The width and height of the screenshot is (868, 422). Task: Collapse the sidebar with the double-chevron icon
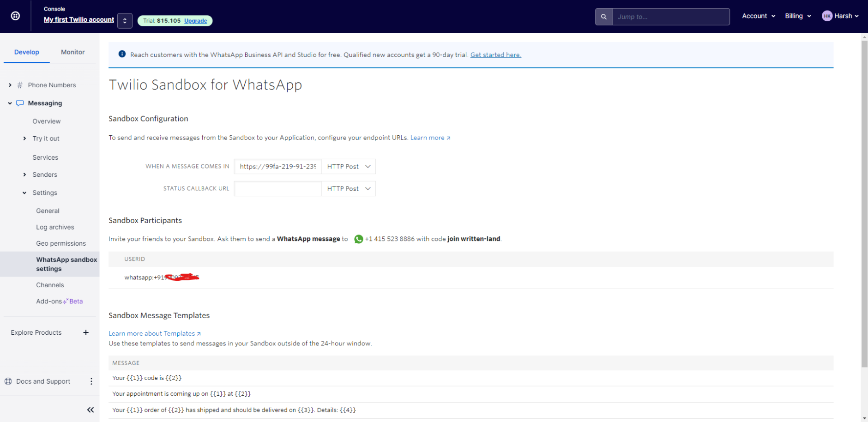[90, 410]
